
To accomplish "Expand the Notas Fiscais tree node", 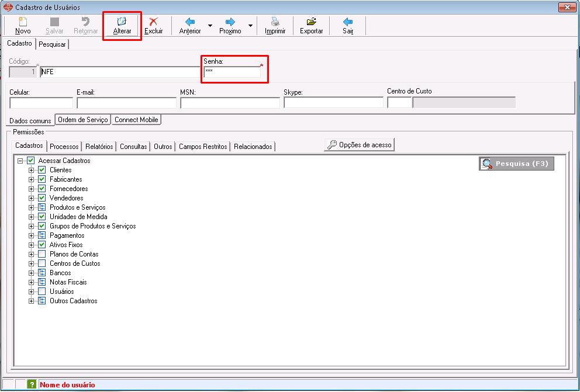I will click(x=31, y=282).
